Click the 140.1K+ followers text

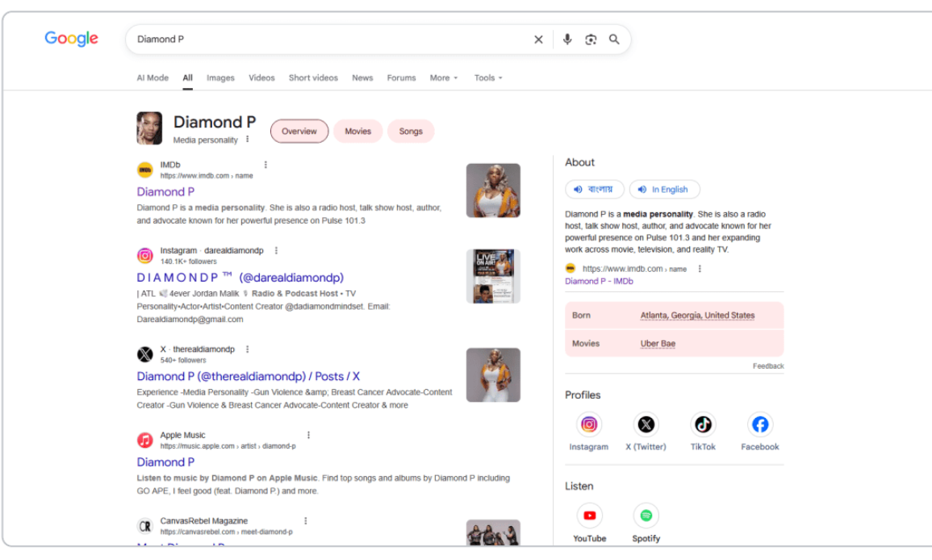point(189,261)
